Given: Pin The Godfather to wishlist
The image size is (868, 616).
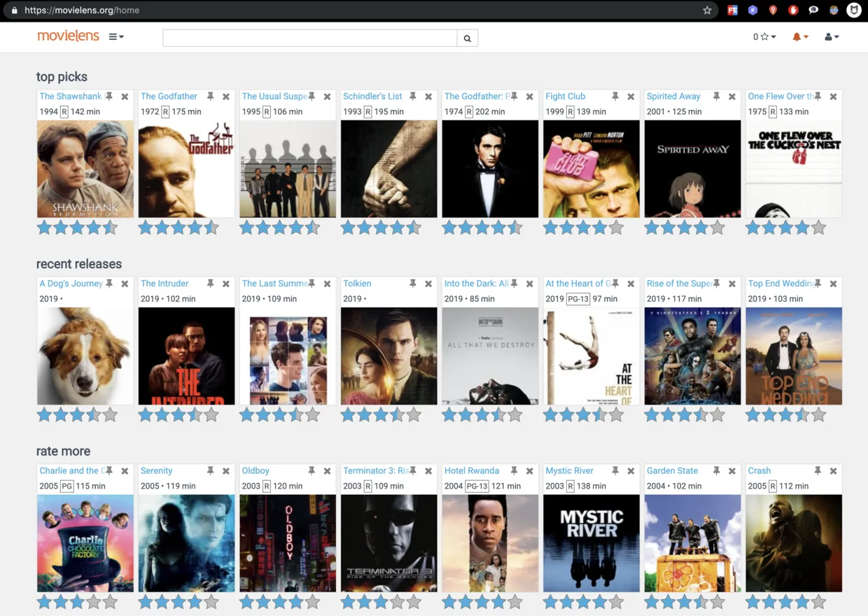Looking at the screenshot, I should (210, 97).
